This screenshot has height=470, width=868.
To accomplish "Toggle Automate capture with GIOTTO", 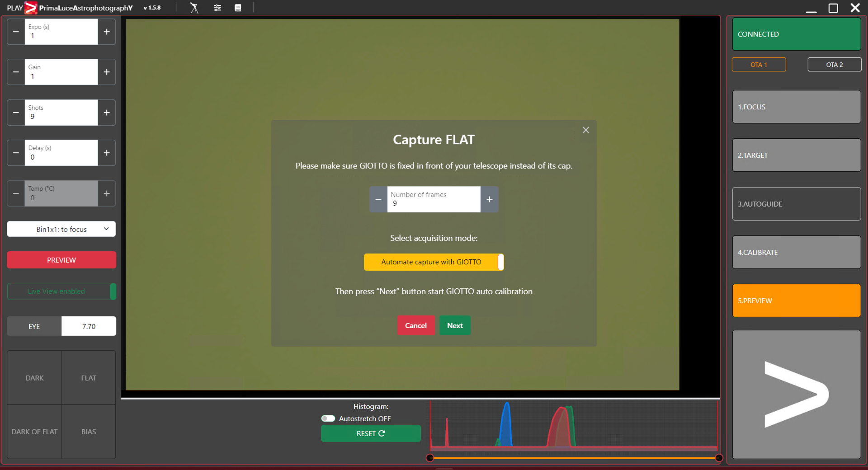I will (434, 262).
